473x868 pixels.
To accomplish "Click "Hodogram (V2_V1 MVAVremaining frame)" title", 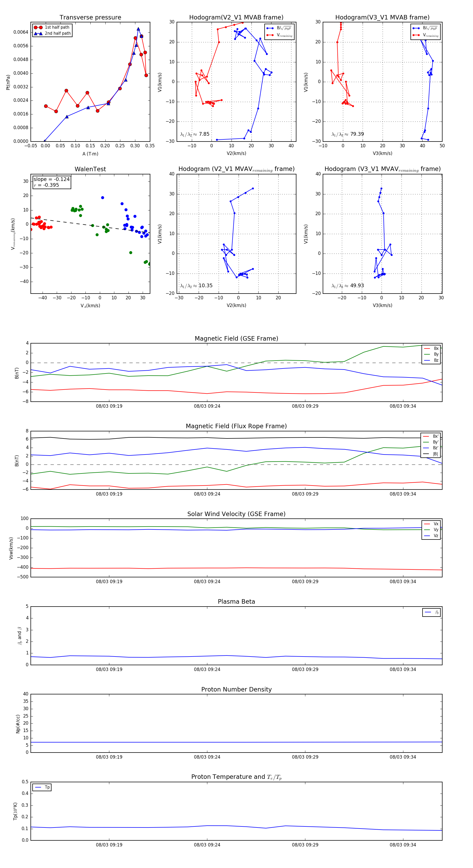I will pyautogui.click(x=236, y=169).
